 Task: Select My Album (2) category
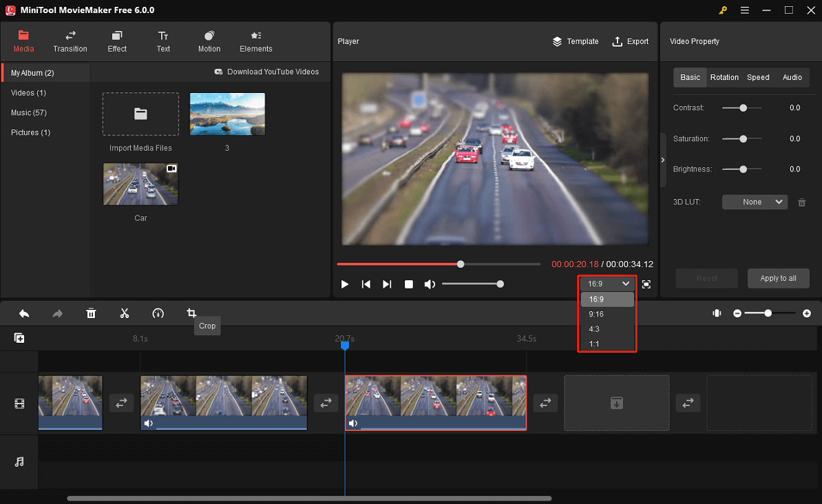[45, 73]
